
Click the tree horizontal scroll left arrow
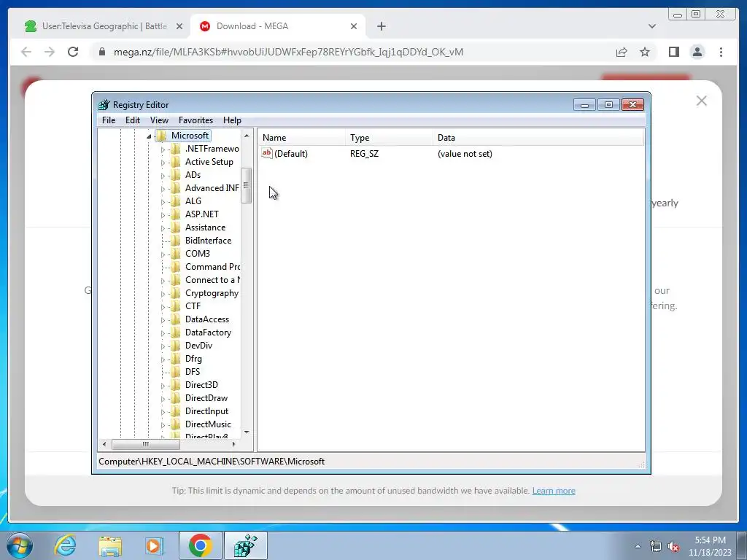(104, 444)
